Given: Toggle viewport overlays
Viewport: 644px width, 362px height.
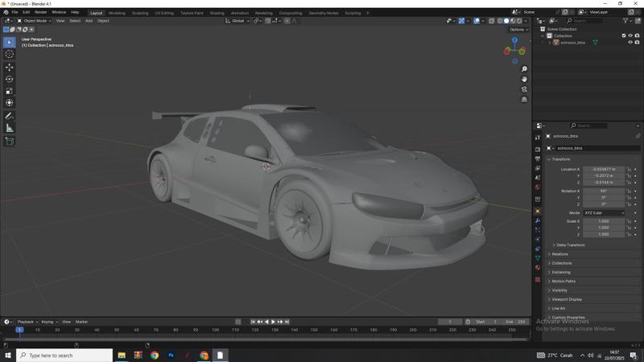Looking at the screenshot, I should [477, 21].
